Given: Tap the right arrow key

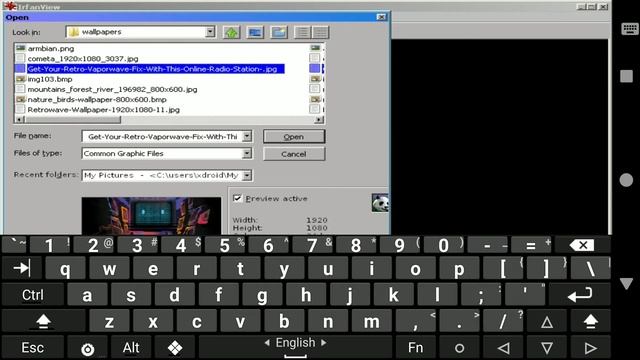Looking at the screenshot, I should click(590, 348).
